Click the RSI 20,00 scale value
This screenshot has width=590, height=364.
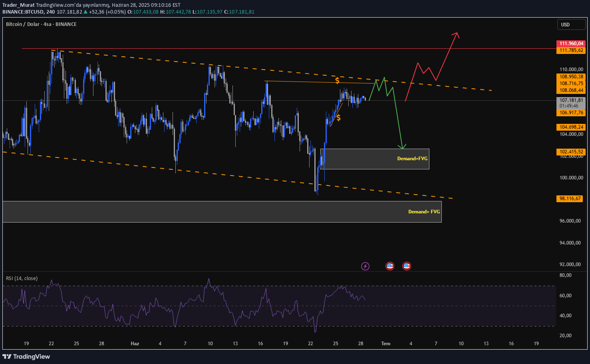(566, 336)
